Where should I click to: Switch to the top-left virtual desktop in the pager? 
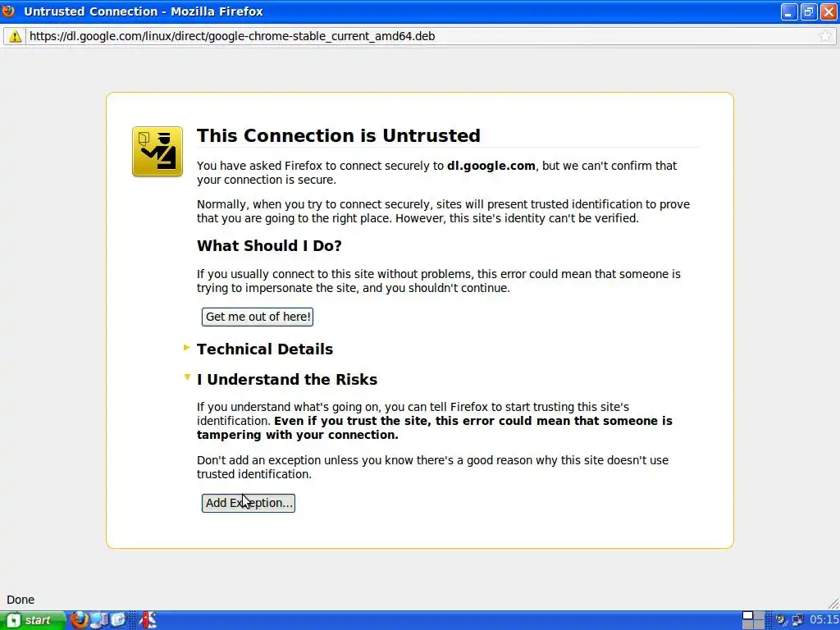tap(748, 615)
